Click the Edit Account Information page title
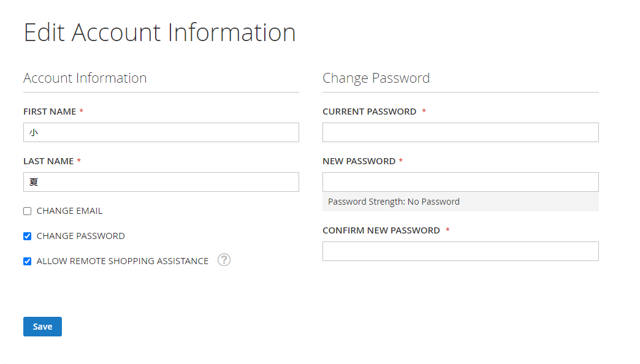This screenshot has width=640, height=364. 159,32
